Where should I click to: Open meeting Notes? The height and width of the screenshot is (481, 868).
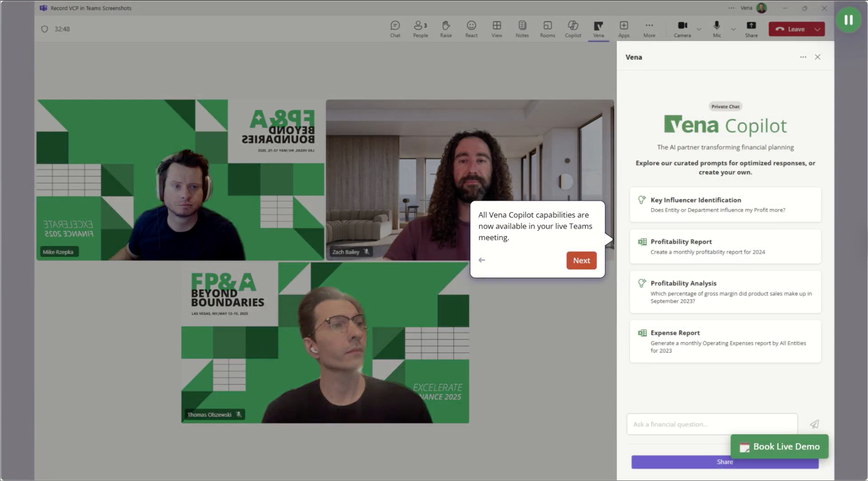pyautogui.click(x=522, y=29)
